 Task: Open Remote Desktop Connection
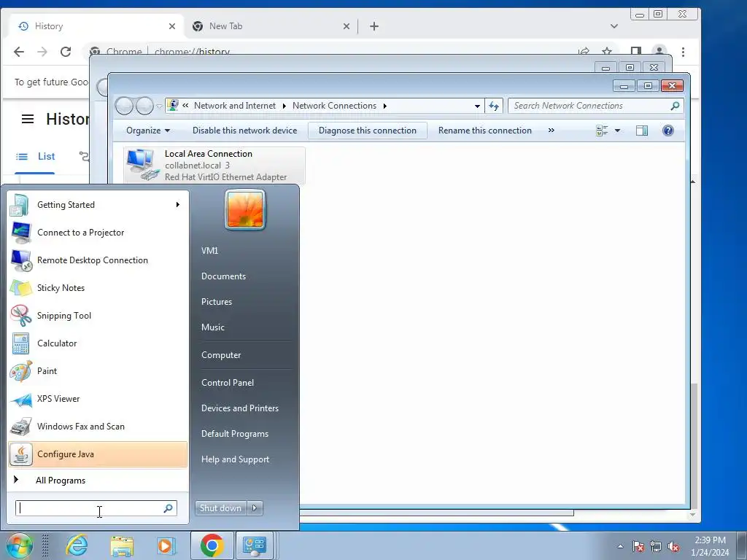click(97, 260)
